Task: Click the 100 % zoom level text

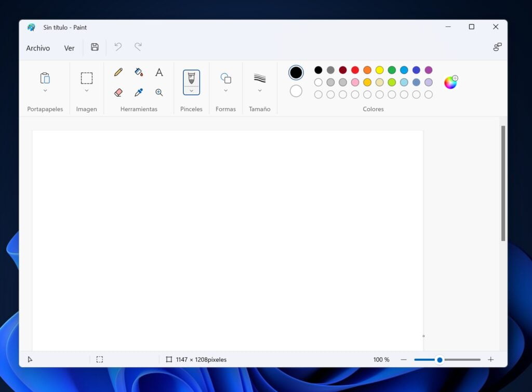Action: [381, 359]
